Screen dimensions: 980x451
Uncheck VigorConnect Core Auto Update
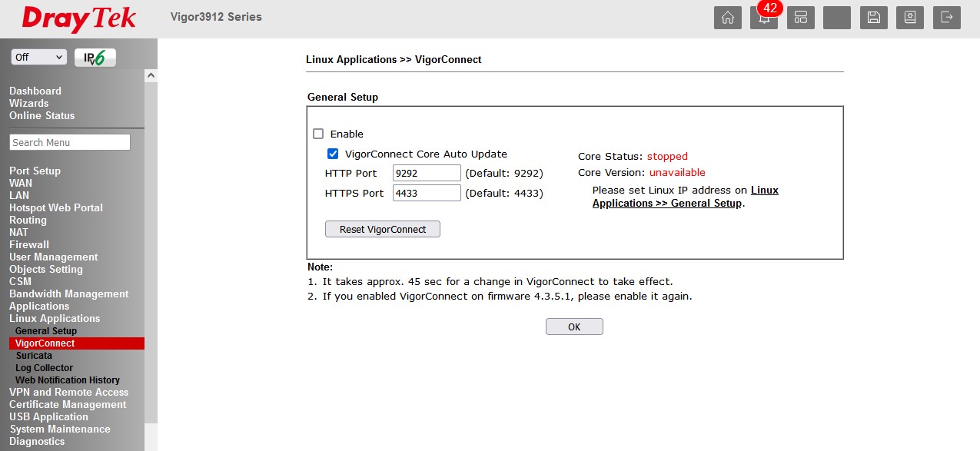point(333,154)
